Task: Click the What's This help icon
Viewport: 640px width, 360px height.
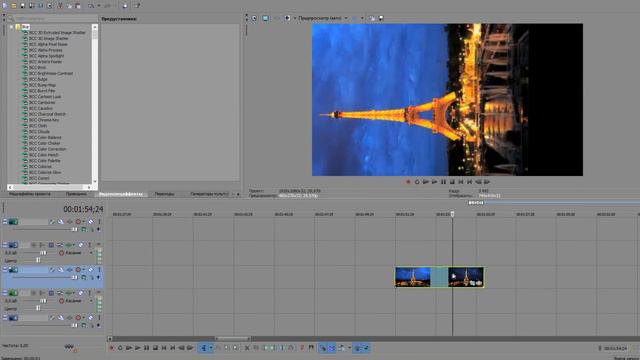Action: click(x=138, y=6)
